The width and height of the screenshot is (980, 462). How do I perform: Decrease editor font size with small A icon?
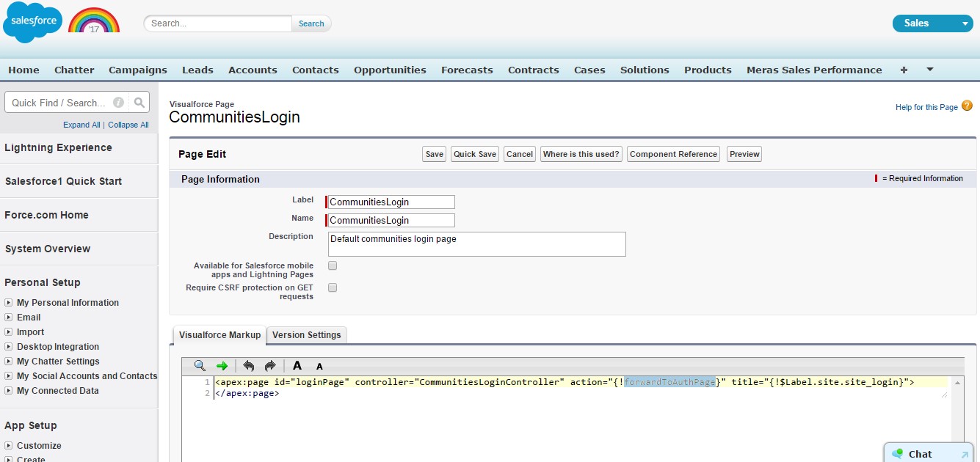coord(318,366)
